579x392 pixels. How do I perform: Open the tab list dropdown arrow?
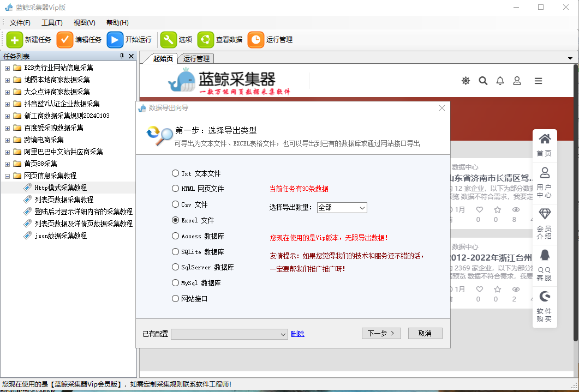pyautogui.click(x=570, y=58)
